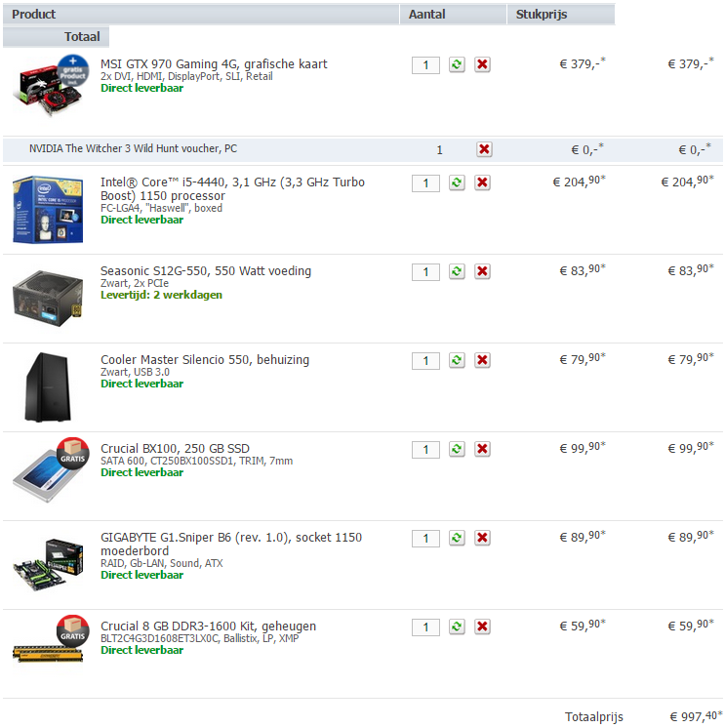The image size is (725, 728).
Task: Open Cooler Master Silencio 550 product page
Action: 205,360
